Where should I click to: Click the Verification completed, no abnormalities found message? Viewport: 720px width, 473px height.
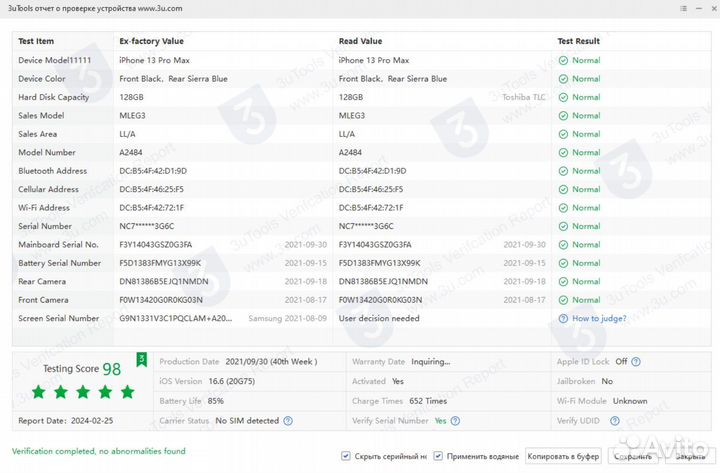pos(99,451)
